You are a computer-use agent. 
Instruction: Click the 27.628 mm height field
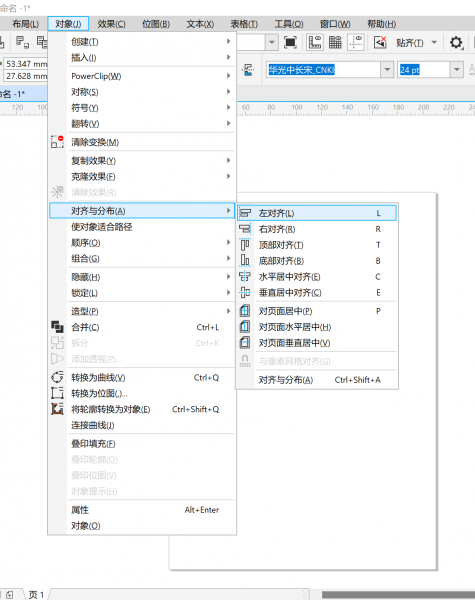tap(26, 76)
